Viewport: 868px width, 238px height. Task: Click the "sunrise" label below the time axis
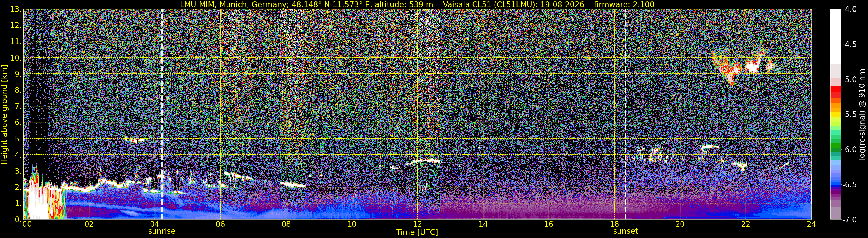pos(162,231)
